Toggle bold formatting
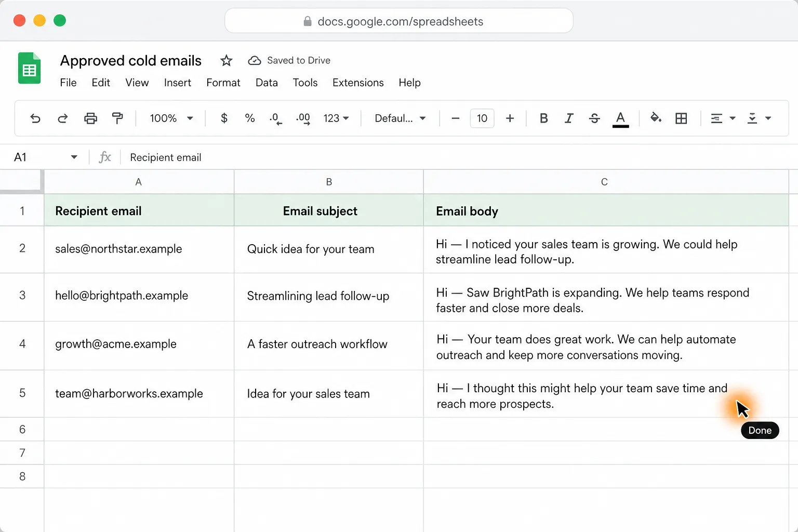The image size is (798, 532). pos(544,118)
